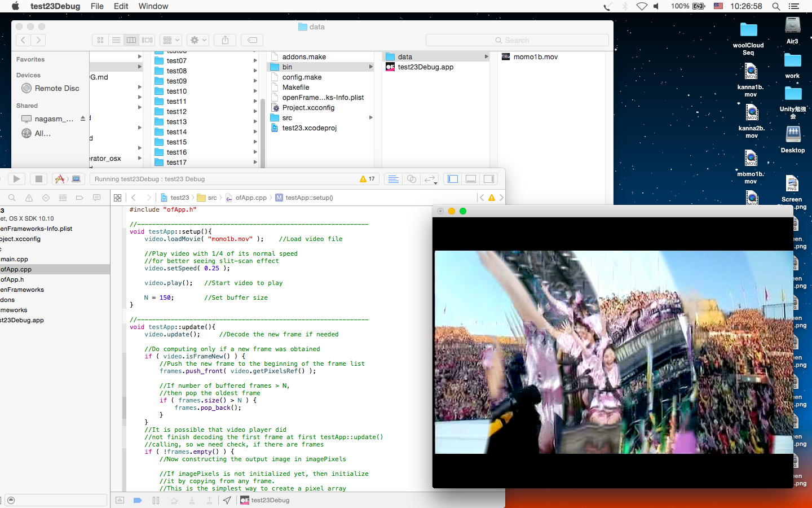Image resolution: width=812 pixels, height=508 pixels.
Task: Open Assistant editor in Xcode toolbar
Action: point(412,179)
